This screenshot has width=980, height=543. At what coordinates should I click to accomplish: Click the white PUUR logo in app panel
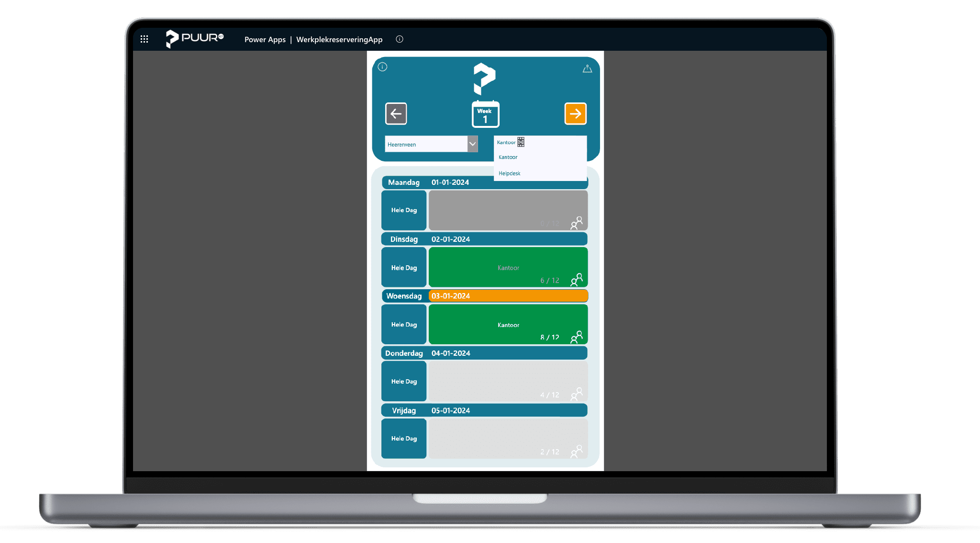pyautogui.click(x=484, y=79)
